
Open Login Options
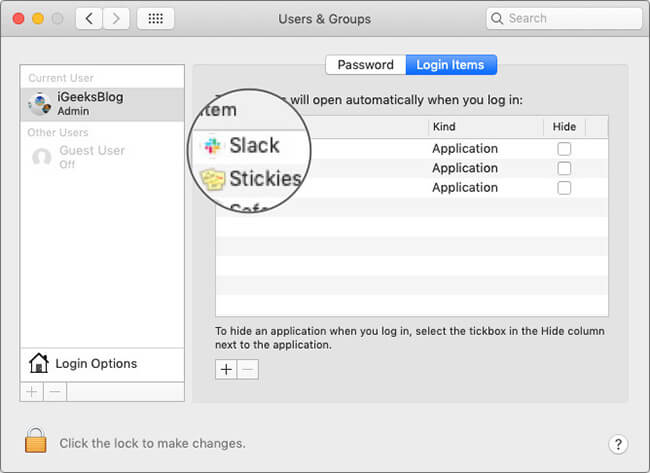tap(102, 364)
